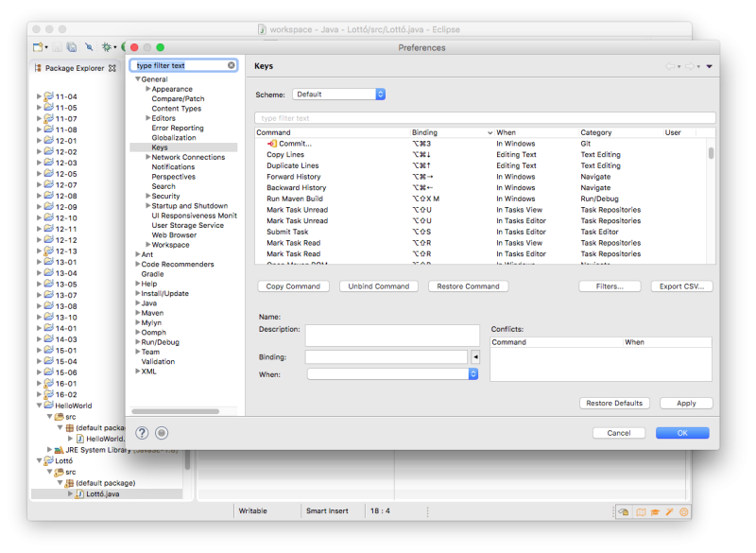The height and width of the screenshot is (553, 756).
Task: Collapse the General preferences node
Action: pyautogui.click(x=138, y=79)
